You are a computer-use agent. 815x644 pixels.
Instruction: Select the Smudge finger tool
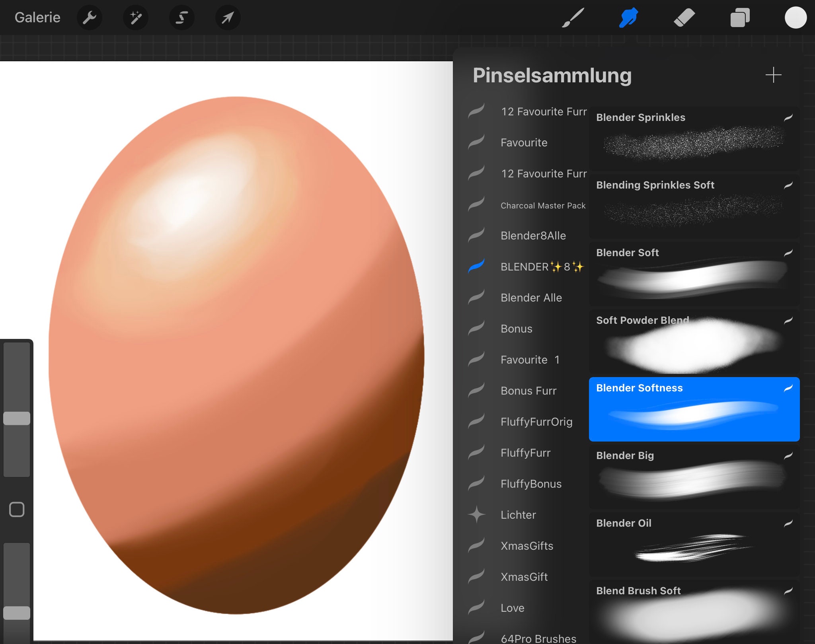click(628, 18)
